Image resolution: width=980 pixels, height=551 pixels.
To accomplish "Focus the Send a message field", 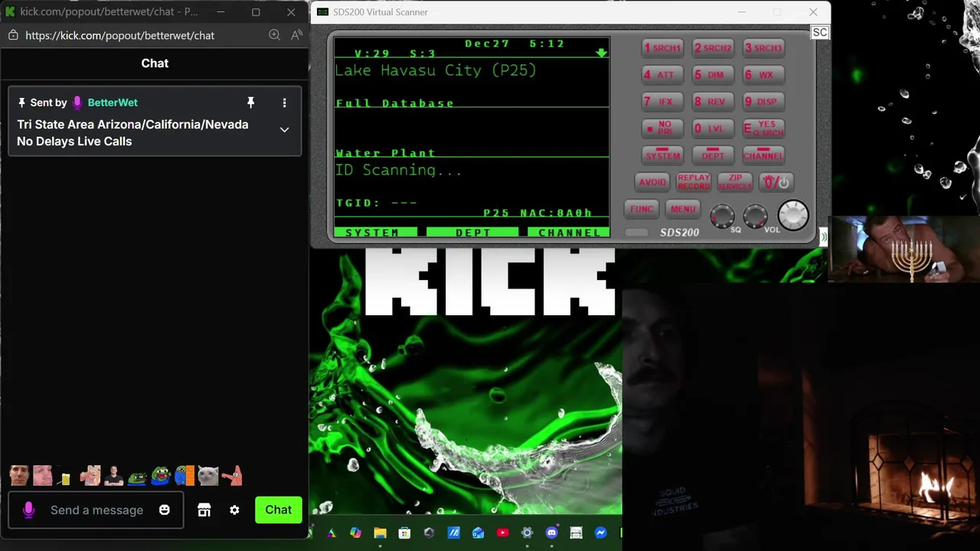I will click(x=96, y=510).
